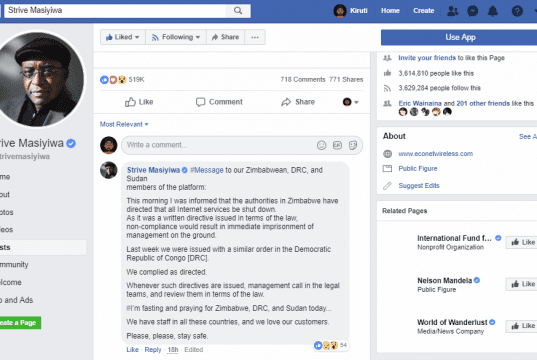
Task: Open the International Fund related page
Action: point(454,238)
